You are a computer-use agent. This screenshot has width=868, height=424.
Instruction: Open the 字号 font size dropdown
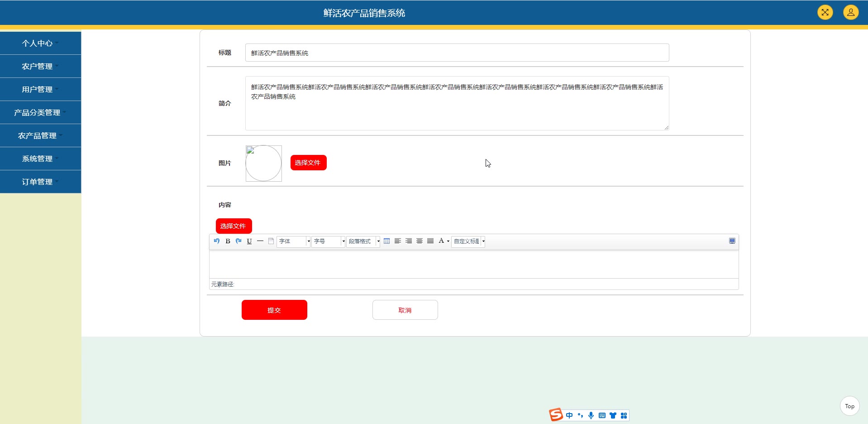coord(329,241)
